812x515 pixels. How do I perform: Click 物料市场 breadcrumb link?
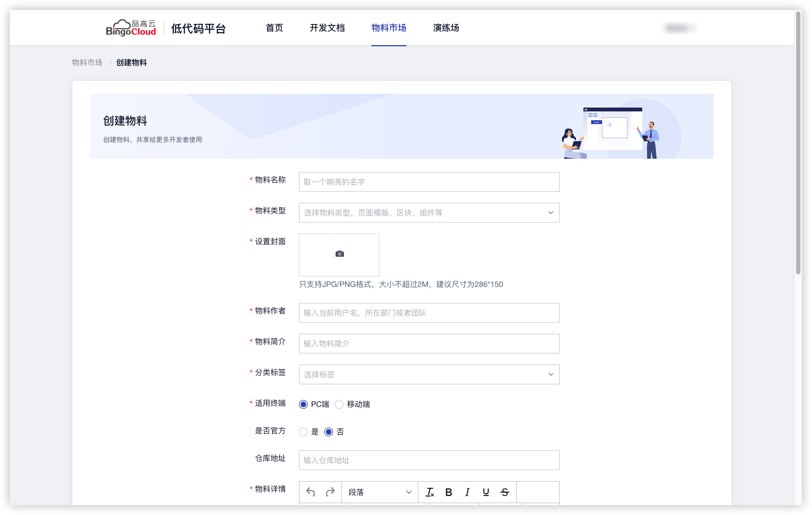point(87,62)
